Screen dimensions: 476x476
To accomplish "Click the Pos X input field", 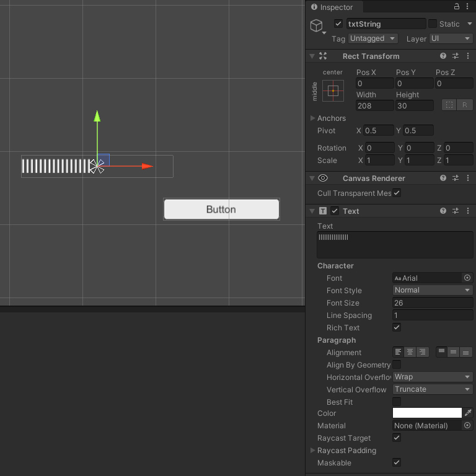I will [374, 83].
